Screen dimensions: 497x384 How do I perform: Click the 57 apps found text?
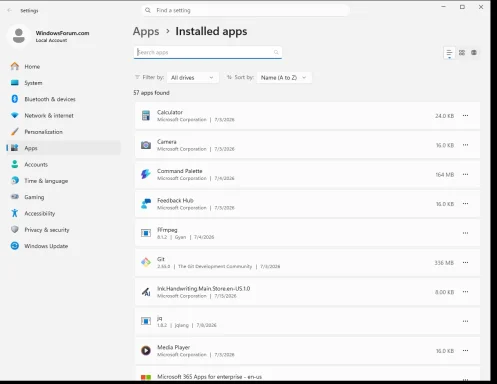[151, 93]
